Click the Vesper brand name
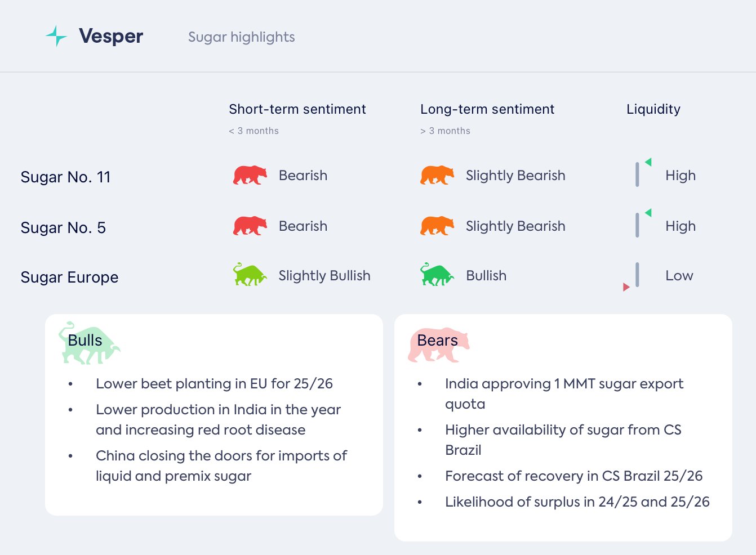The image size is (756, 555). [x=111, y=36]
